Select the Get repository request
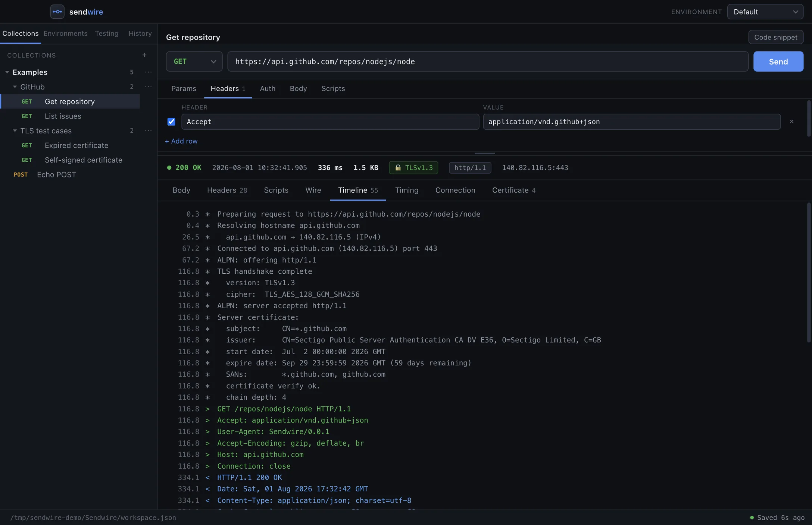The height and width of the screenshot is (525, 812). pos(70,101)
